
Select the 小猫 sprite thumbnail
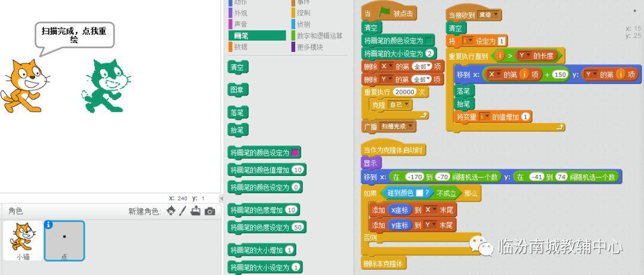[x=23, y=241]
